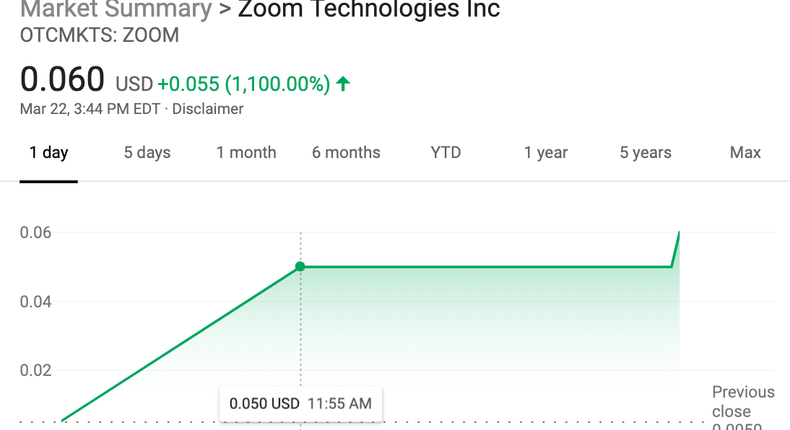Select the YTD tab
The height and width of the screenshot is (430, 790).
446,153
